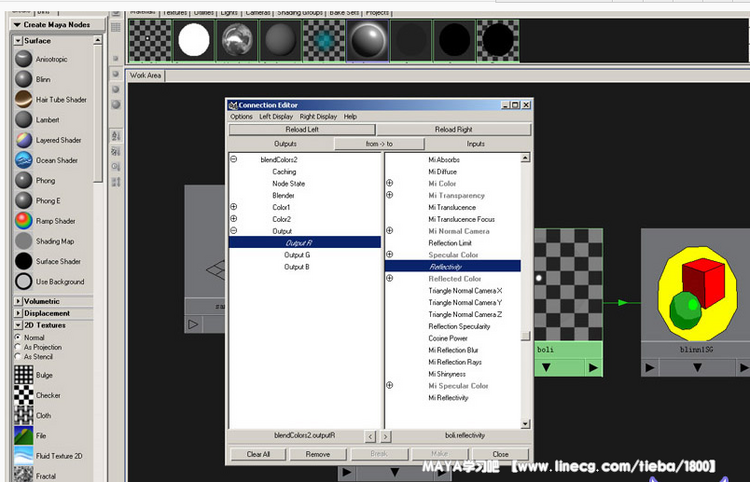750x482 pixels.
Task: Select Mi Reflectivity in inputs list
Action: pyautogui.click(x=448, y=398)
